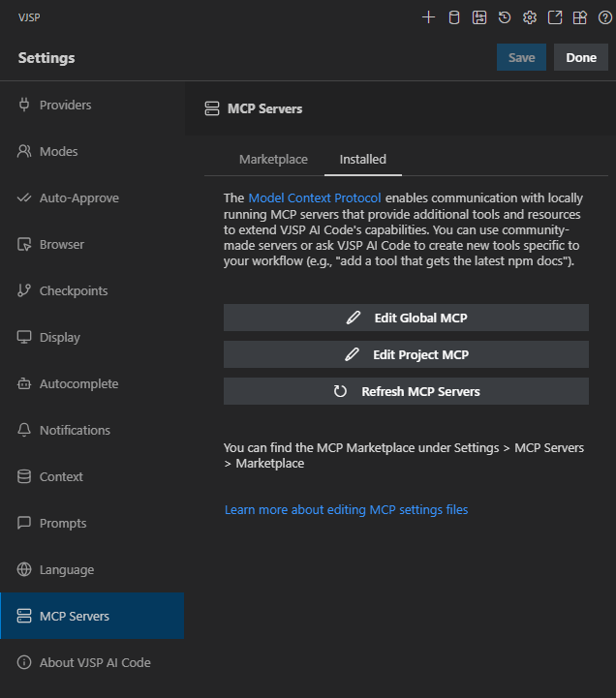The height and width of the screenshot is (698, 616).
Task: Click Refresh MCP Servers button
Action: click(406, 391)
